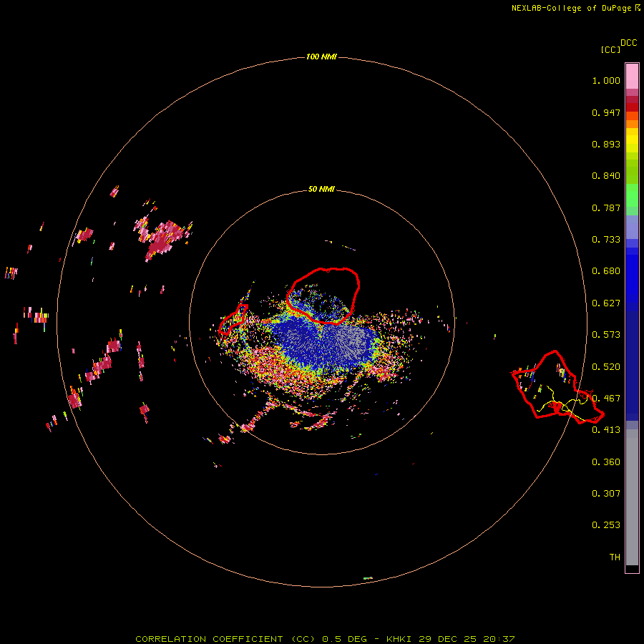Click the 0.787 scale value
Viewport: 644px width, 644px height.
coord(606,208)
